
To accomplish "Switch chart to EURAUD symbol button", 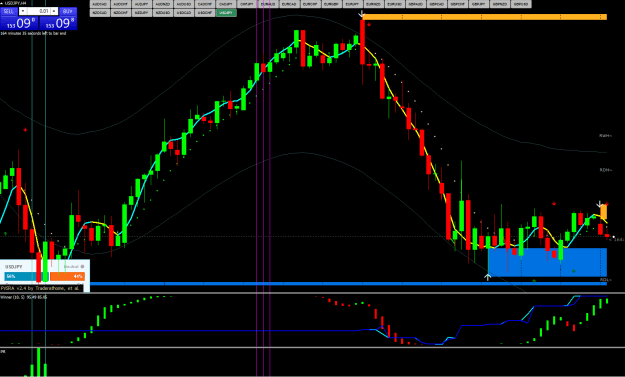I will pos(268,4).
